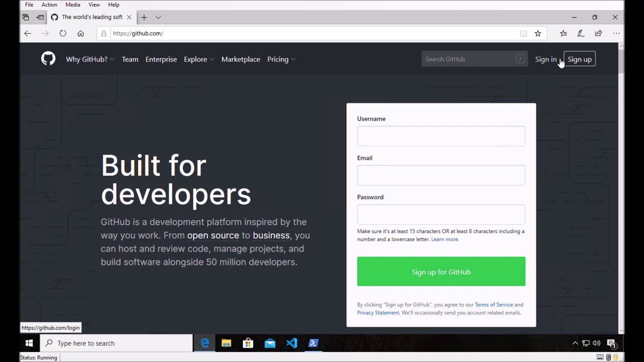Show hidden tray icons chevron

click(x=575, y=343)
